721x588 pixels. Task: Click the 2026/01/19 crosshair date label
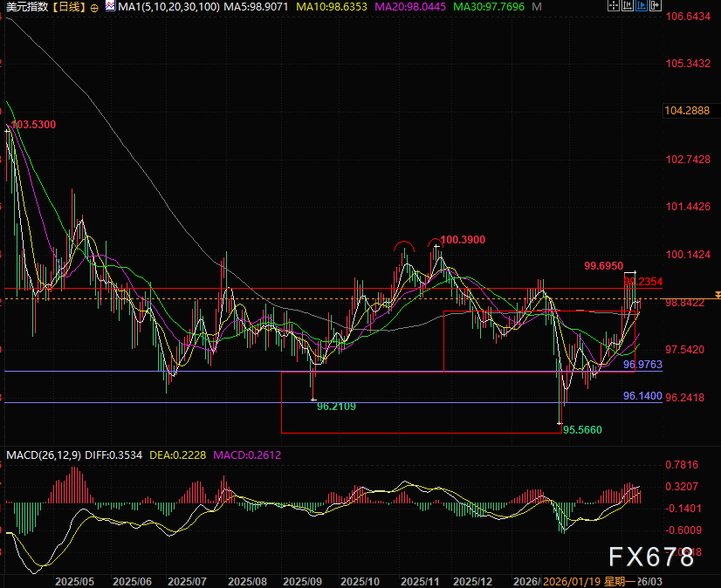(x=573, y=580)
